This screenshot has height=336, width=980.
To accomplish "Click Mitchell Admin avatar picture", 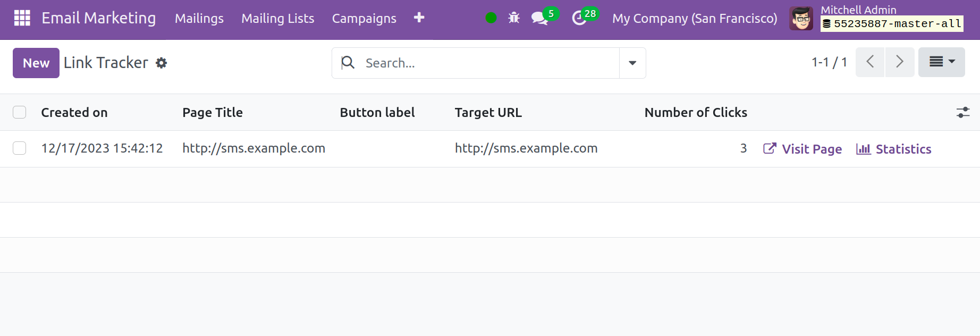I will click(801, 19).
